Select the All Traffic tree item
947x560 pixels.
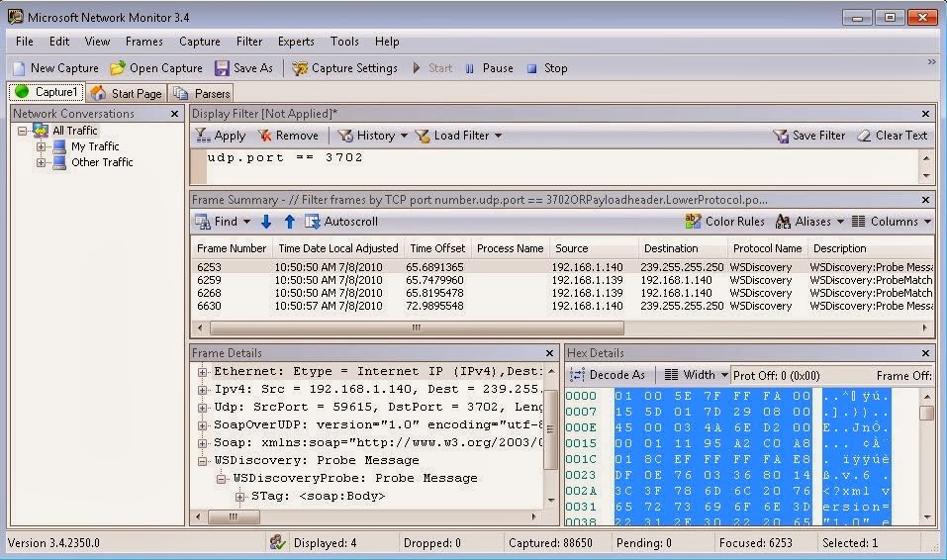(x=74, y=131)
